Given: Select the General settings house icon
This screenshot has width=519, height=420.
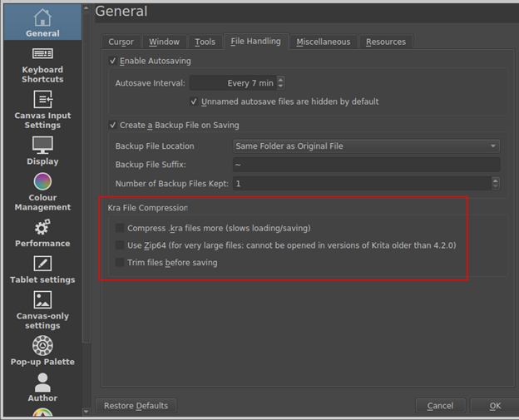Looking at the screenshot, I should pyautogui.click(x=42, y=17).
